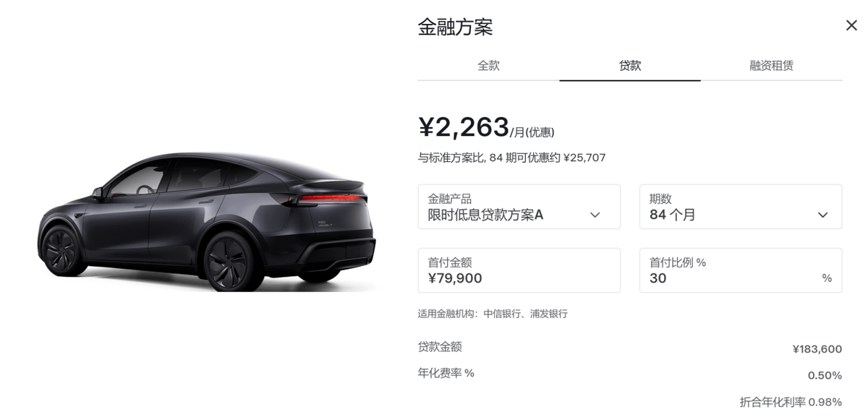The height and width of the screenshot is (420, 868).
Task: Open the 金融产品 dropdown showing 限时低息贷款方案A
Action: (519, 207)
